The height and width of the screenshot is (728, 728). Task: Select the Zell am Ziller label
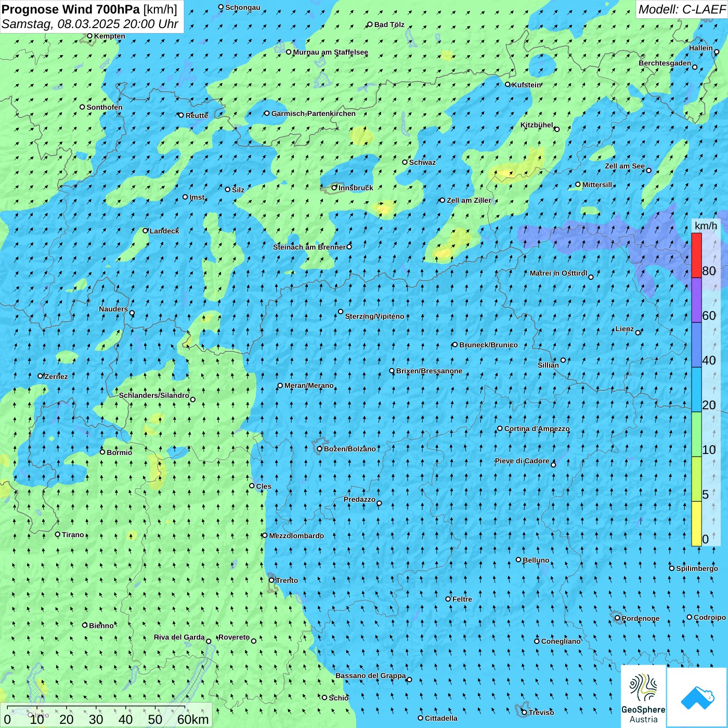469,200
